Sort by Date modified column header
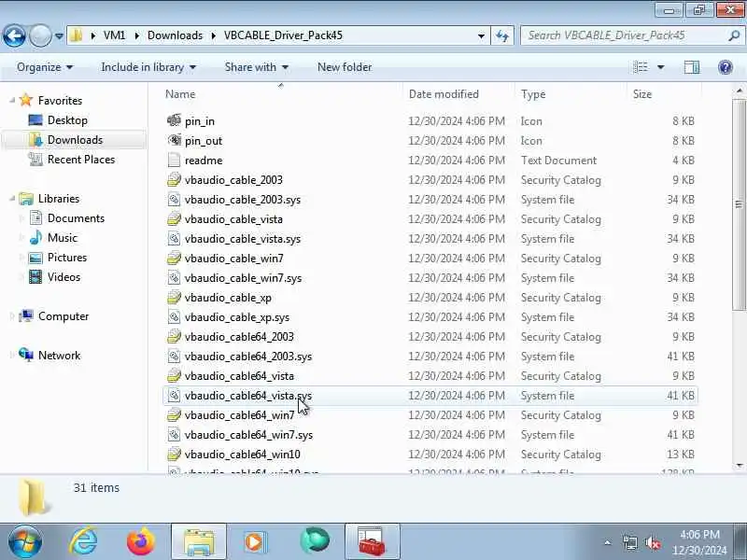 tap(444, 94)
